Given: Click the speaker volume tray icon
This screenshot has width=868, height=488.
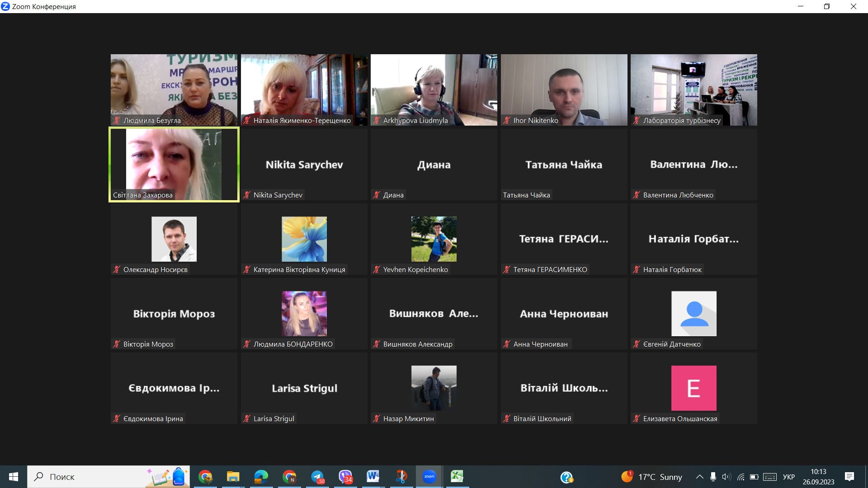Looking at the screenshot, I should 726,477.
